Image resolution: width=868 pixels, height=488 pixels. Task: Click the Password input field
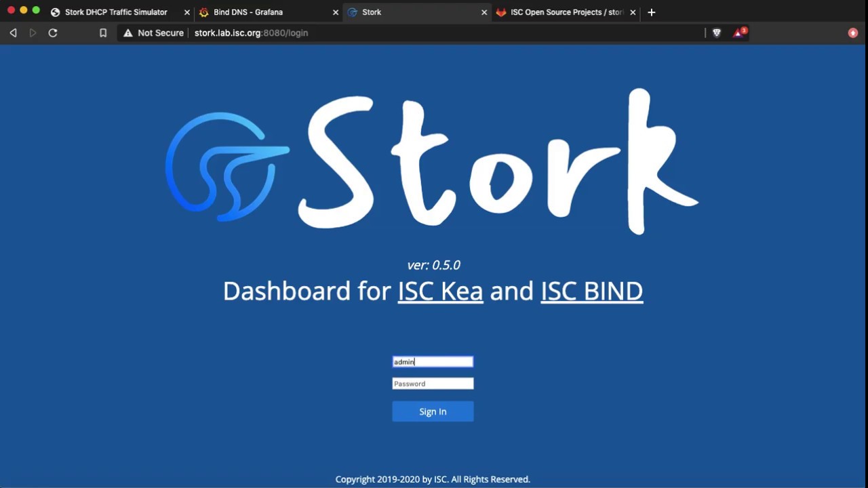click(x=433, y=384)
